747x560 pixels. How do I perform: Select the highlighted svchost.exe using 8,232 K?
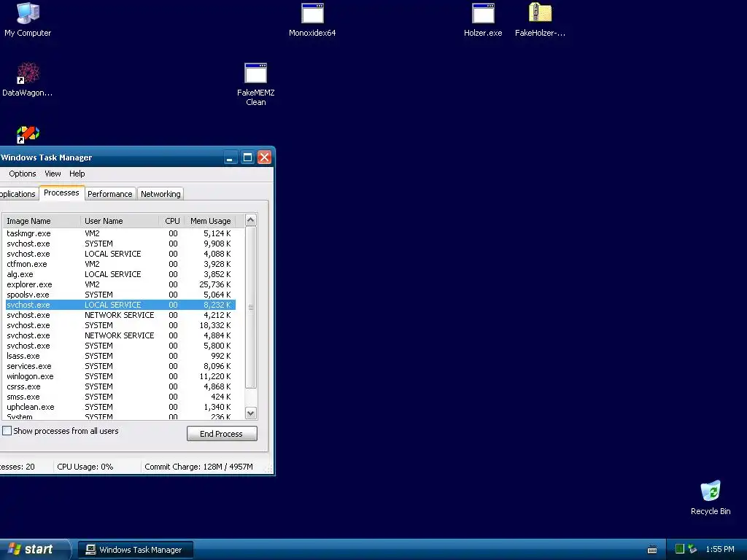(120, 305)
